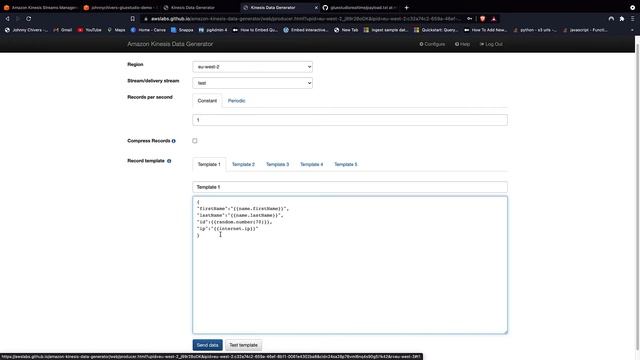Viewport: 640px width, 360px height.
Task: Open the Maps bookmark
Action: tap(116, 30)
